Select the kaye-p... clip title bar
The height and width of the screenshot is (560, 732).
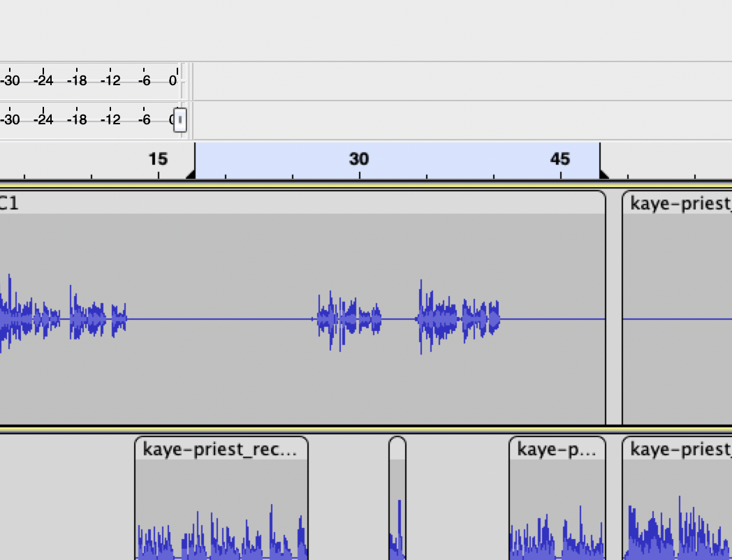557,449
